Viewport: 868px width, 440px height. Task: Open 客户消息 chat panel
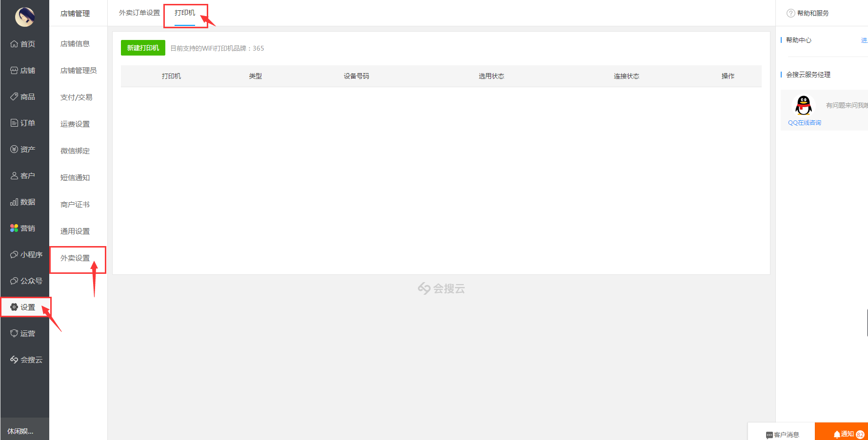pyautogui.click(x=782, y=434)
